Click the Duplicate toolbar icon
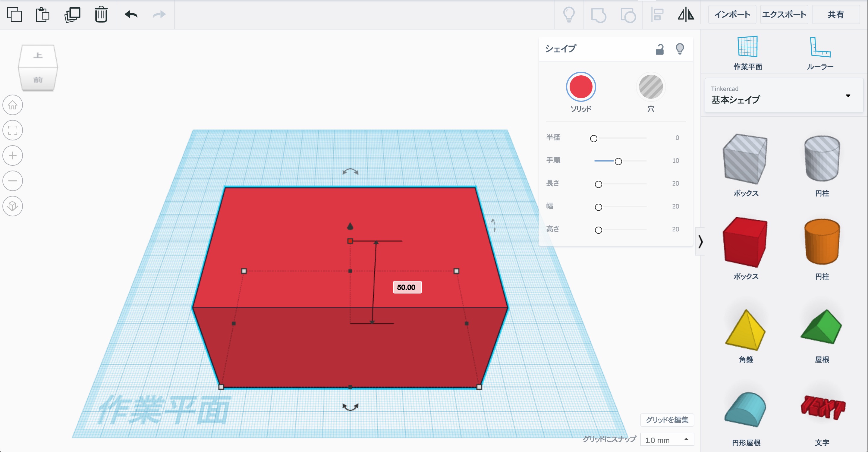Image resolution: width=868 pixels, height=452 pixels. [x=72, y=14]
